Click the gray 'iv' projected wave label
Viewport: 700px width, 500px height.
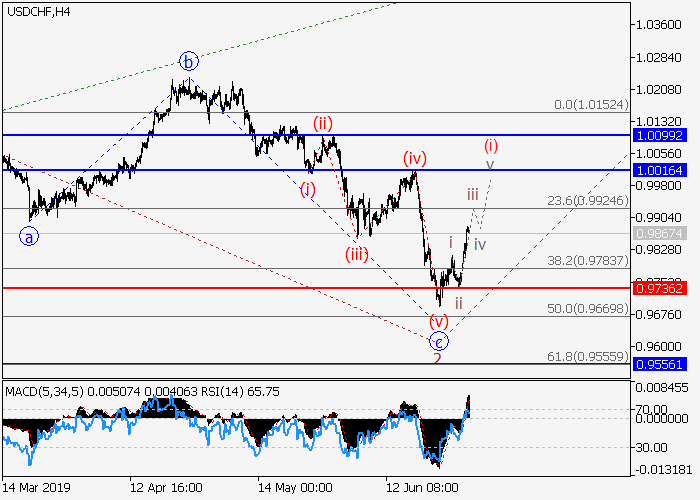(480, 244)
